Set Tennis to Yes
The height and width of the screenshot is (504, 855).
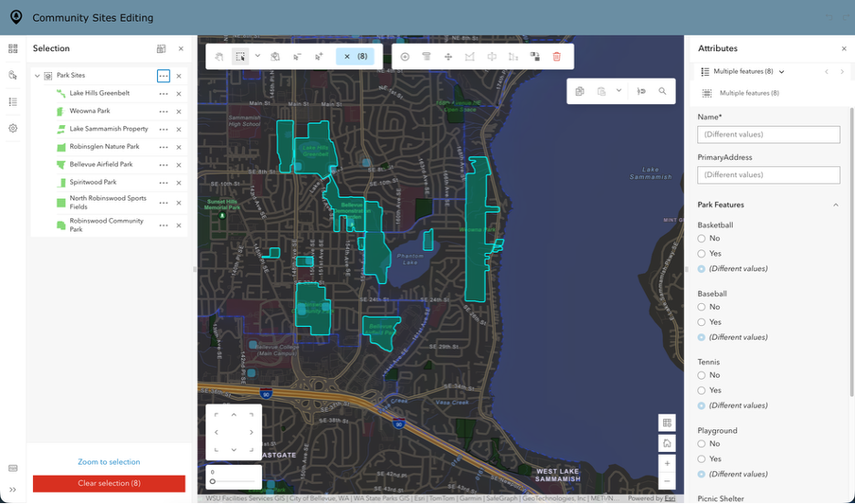coord(702,391)
